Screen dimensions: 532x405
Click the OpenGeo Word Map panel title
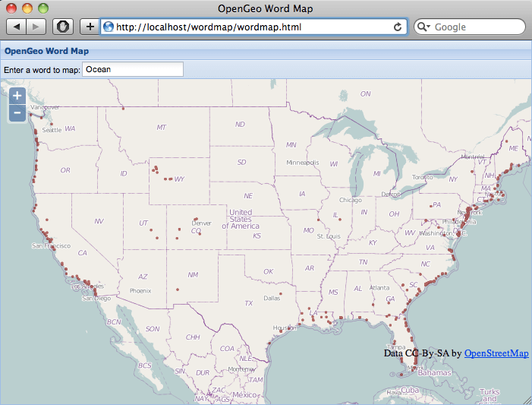[46, 51]
